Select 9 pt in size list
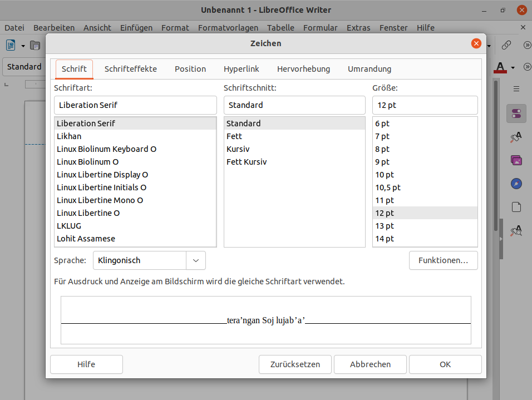 point(425,162)
